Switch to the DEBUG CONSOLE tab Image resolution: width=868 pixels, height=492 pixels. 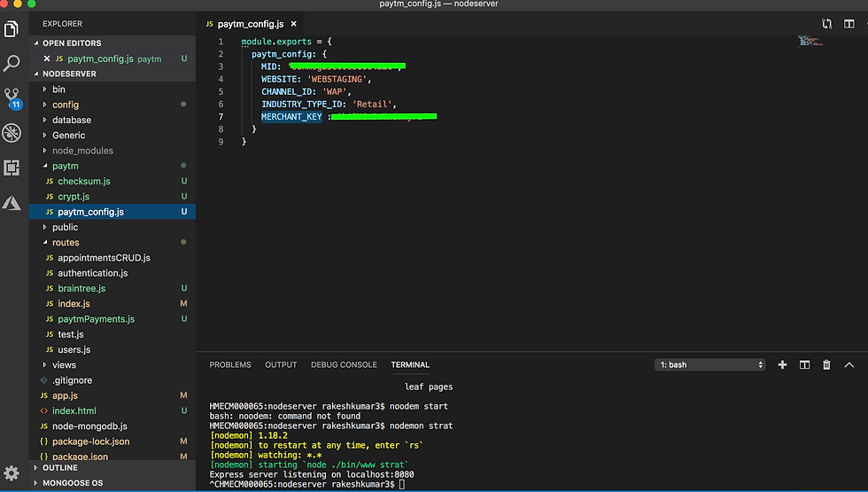tap(344, 364)
